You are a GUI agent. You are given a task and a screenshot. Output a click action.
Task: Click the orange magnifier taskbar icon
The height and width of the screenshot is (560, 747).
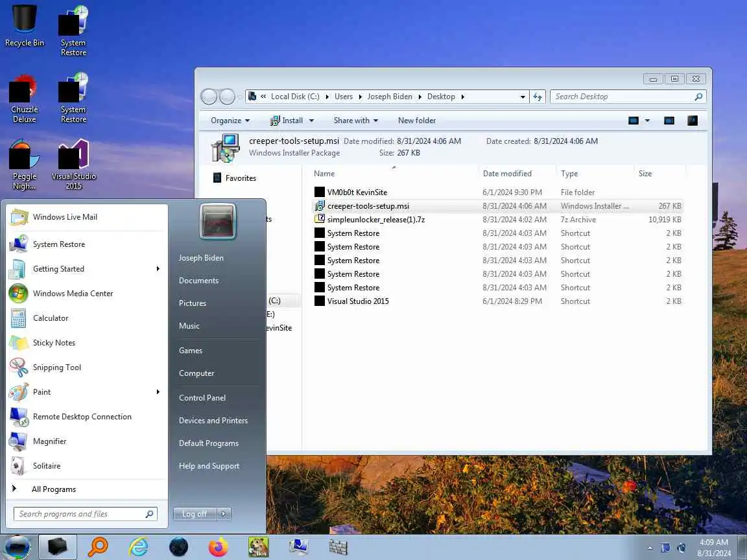[x=98, y=547]
